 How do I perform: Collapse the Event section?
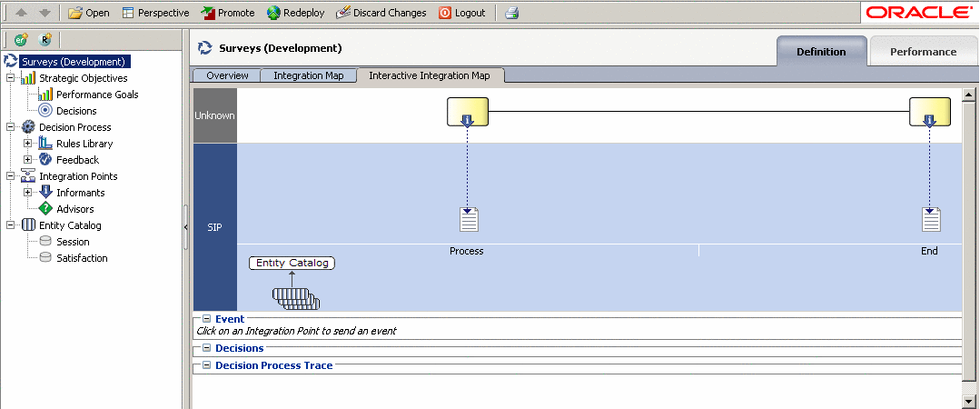coord(206,319)
